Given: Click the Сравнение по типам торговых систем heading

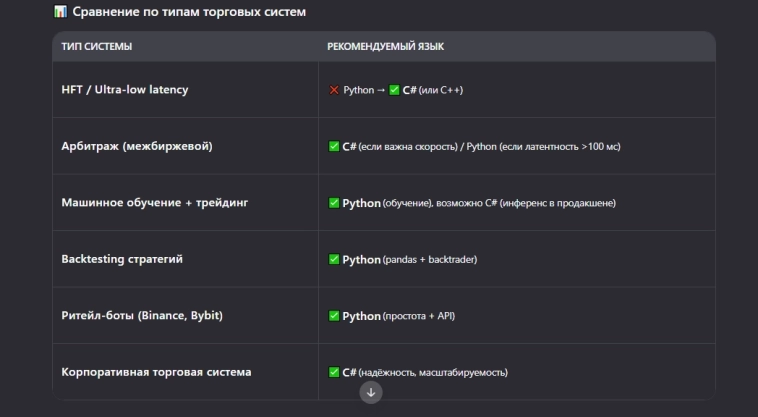Looking at the screenshot, I should pos(189,12).
